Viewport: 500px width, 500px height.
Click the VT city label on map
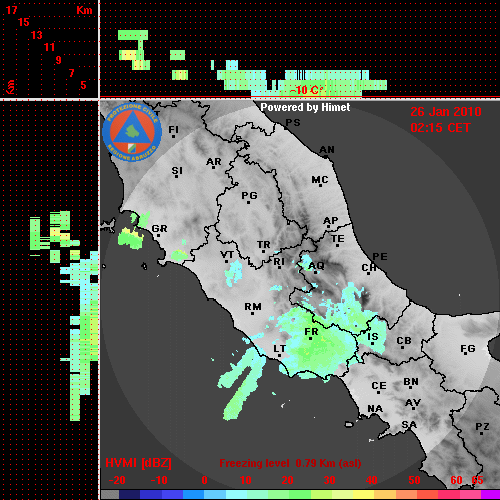(x=227, y=255)
